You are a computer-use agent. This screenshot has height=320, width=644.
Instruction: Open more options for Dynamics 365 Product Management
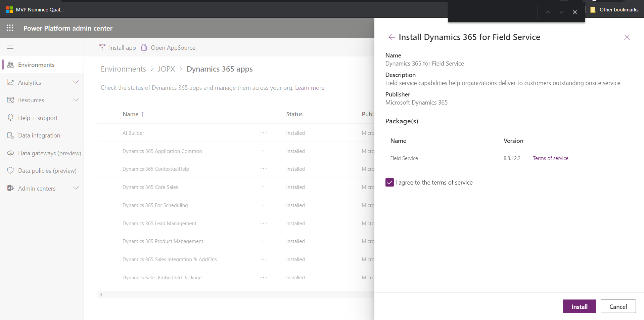264,241
